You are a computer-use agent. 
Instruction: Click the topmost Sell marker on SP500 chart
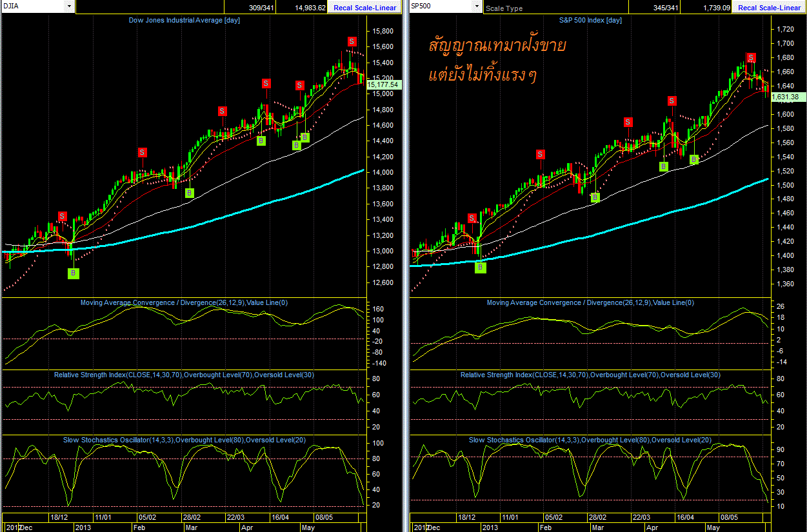tap(751, 57)
